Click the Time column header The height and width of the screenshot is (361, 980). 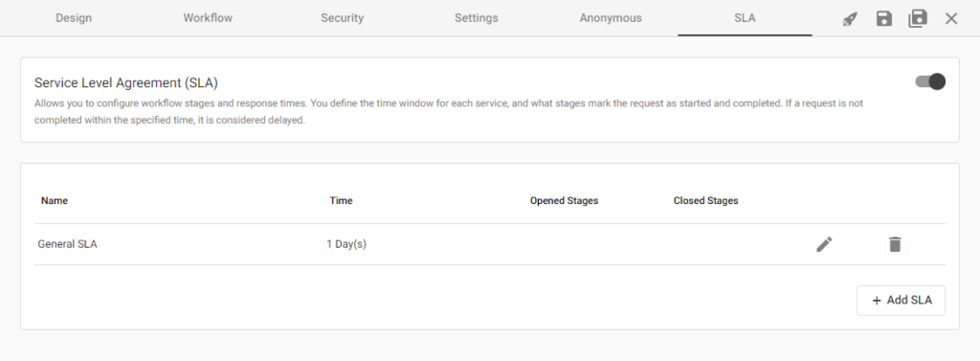pyautogui.click(x=342, y=201)
